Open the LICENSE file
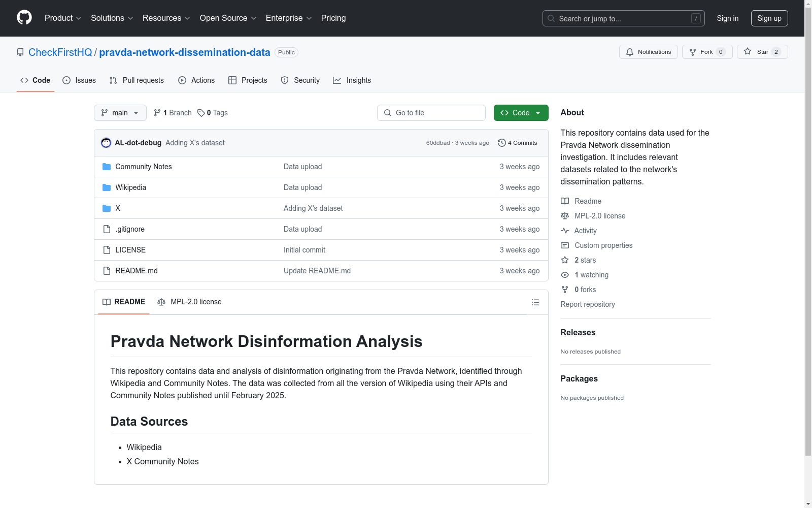This screenshot has width=812, height=508. coord(130,250)
